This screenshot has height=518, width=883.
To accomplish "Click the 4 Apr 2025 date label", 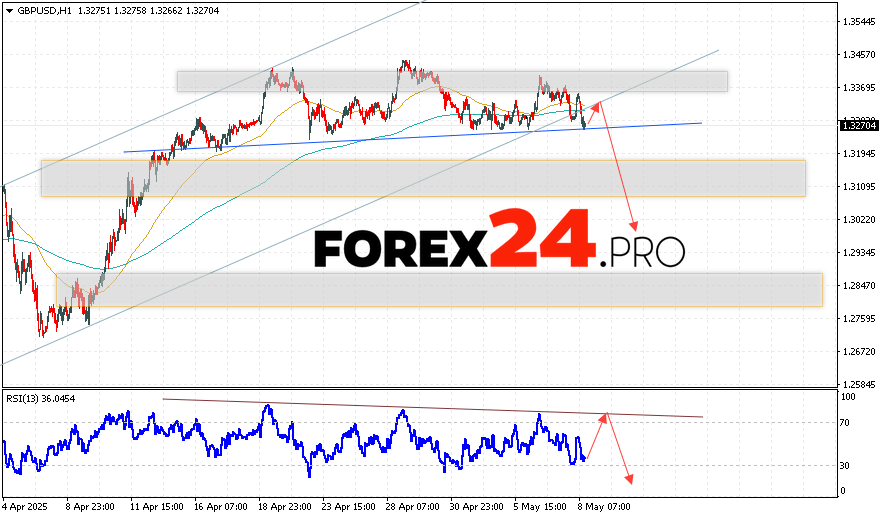I will pyautogui.click(x=25, y=507).
